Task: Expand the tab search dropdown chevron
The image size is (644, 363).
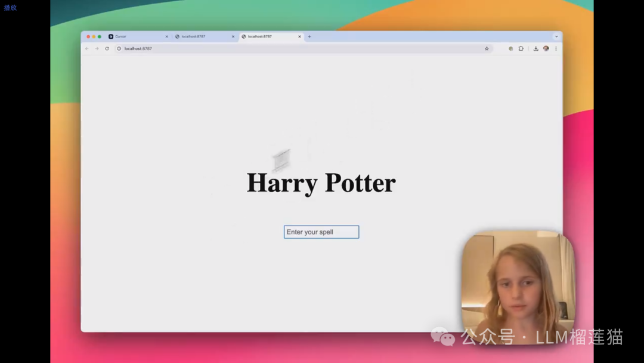Action: [556, 36]
